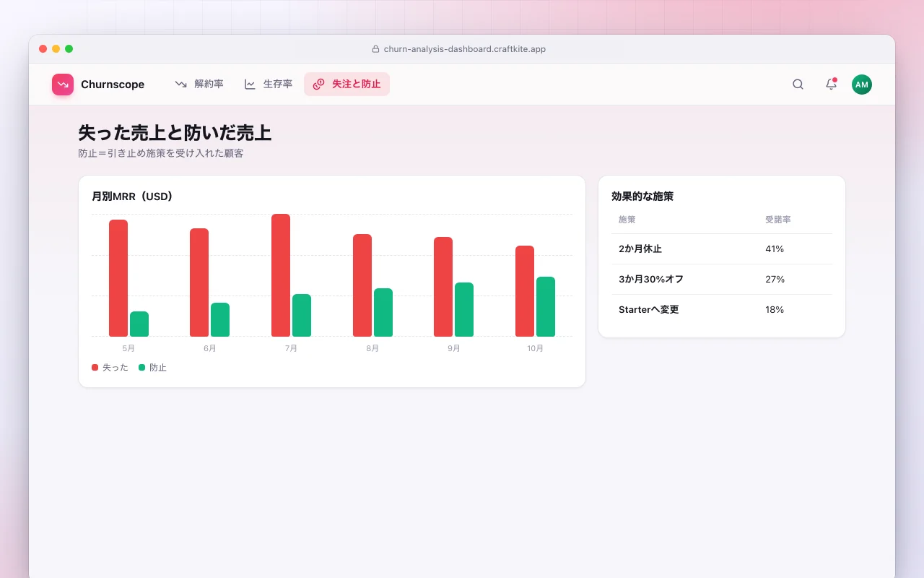Switch to the 解約率 tab
The width and height of the screenshot is (924, 578).
pos(199,85)
